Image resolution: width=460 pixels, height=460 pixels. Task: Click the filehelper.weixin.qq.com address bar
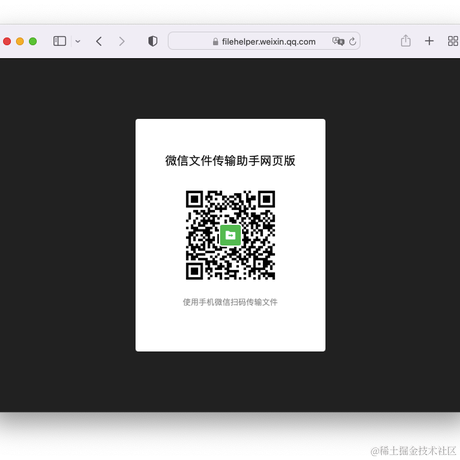point(264,41)
